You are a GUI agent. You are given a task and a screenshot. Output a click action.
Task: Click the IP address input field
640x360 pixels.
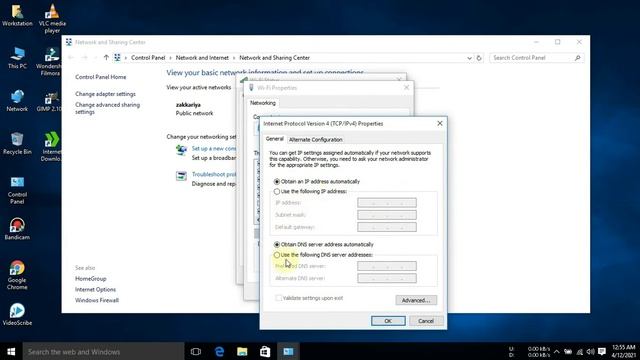(387, 203)
